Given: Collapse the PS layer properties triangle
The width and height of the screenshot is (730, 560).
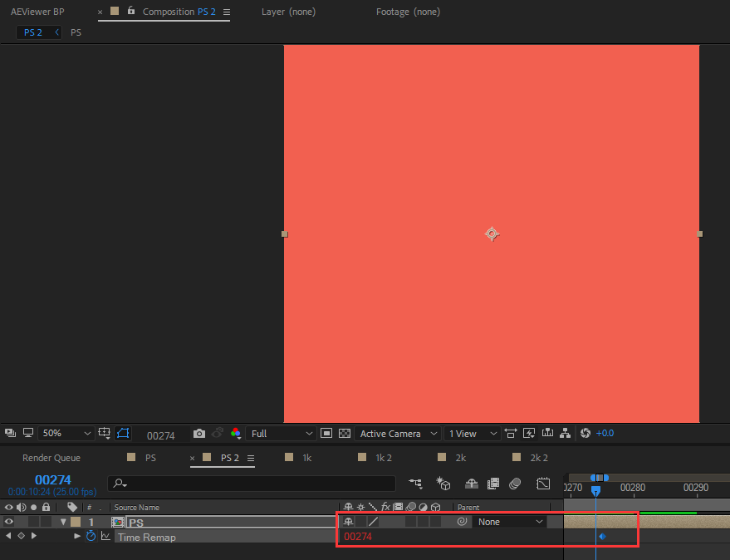Looking at the screenshot, I should tap(63, 522).
